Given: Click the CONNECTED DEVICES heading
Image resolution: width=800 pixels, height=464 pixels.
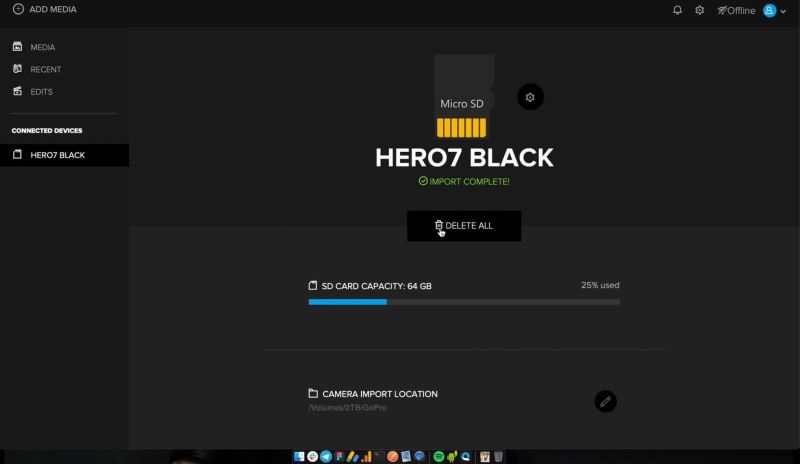Looking at the screenshot, I should [x=47, y=131].
